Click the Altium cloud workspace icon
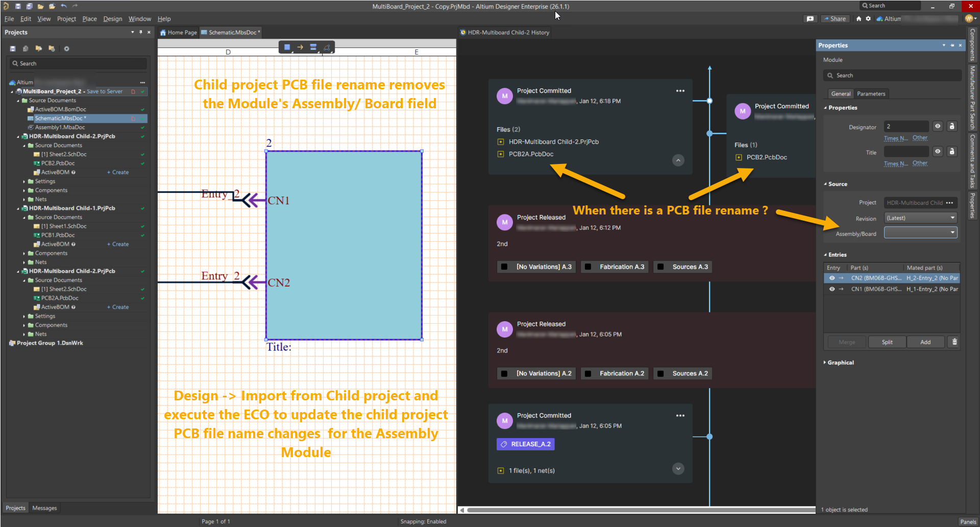 coord(879,18)
